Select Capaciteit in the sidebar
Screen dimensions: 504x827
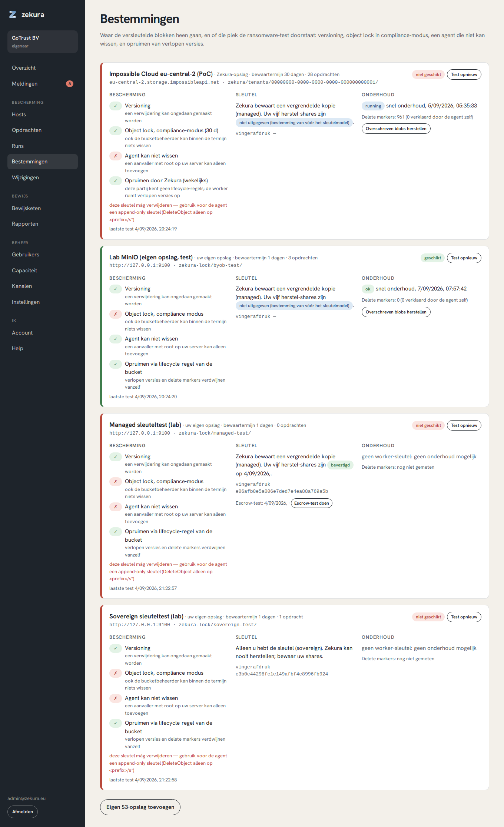pyautogui.click(x=43, y=270)
